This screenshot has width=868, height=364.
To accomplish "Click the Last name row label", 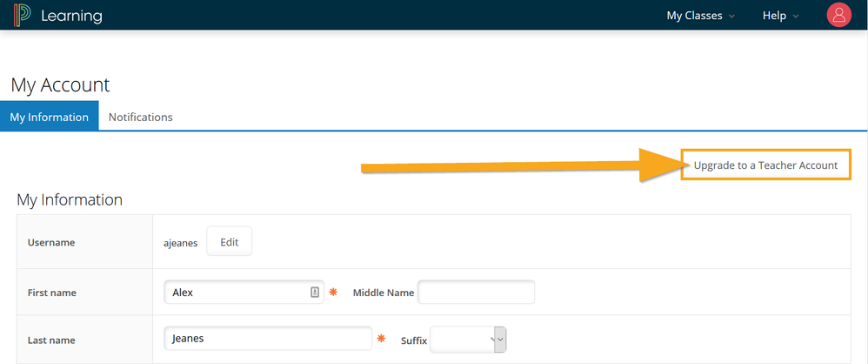I will pos(51,340).
